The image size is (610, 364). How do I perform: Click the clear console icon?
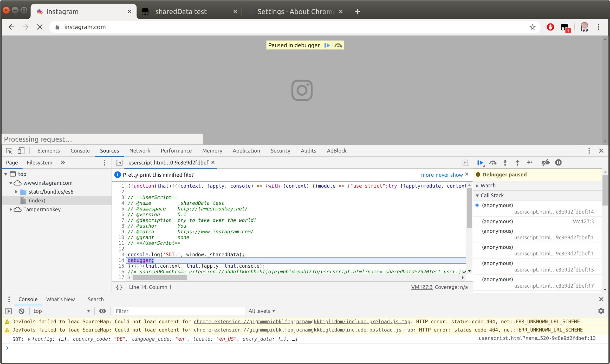click(x=21, y=311)
